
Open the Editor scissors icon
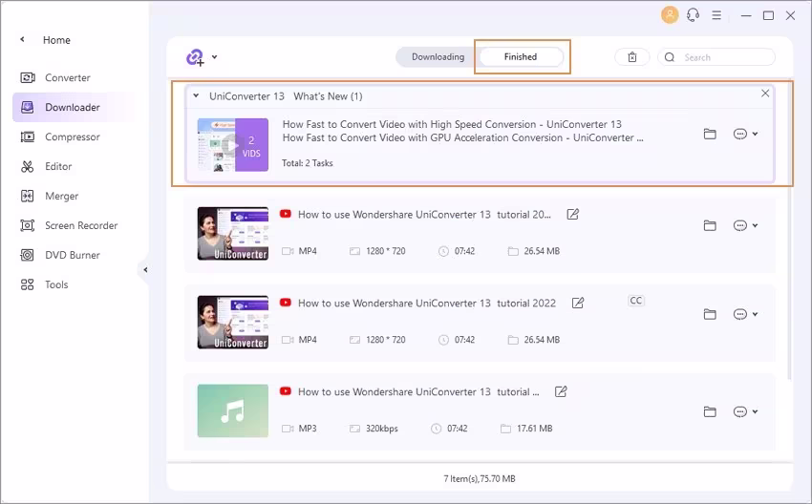click(x=27, y=167)
